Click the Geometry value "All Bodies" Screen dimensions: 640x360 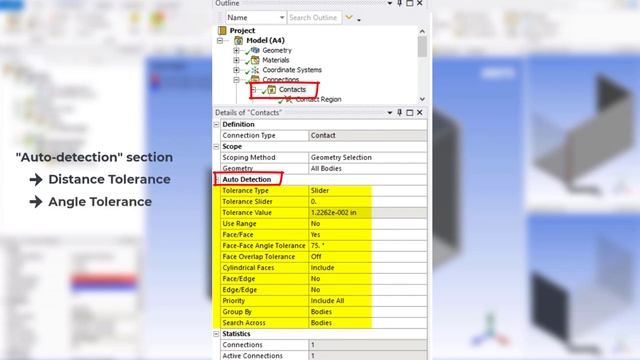[x=368, y=169]
